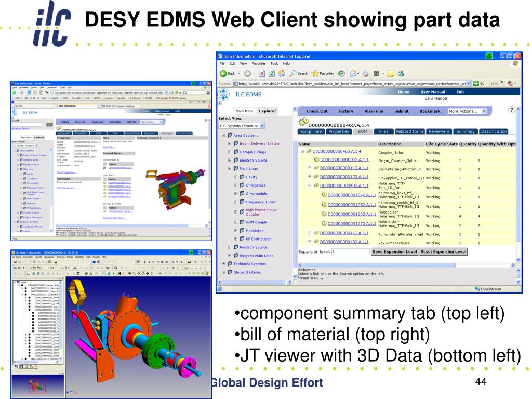Viewport: 532px width, 399px height.
Task: Open the ILC System Structure view dropdown
Action: tap(262, 126)
